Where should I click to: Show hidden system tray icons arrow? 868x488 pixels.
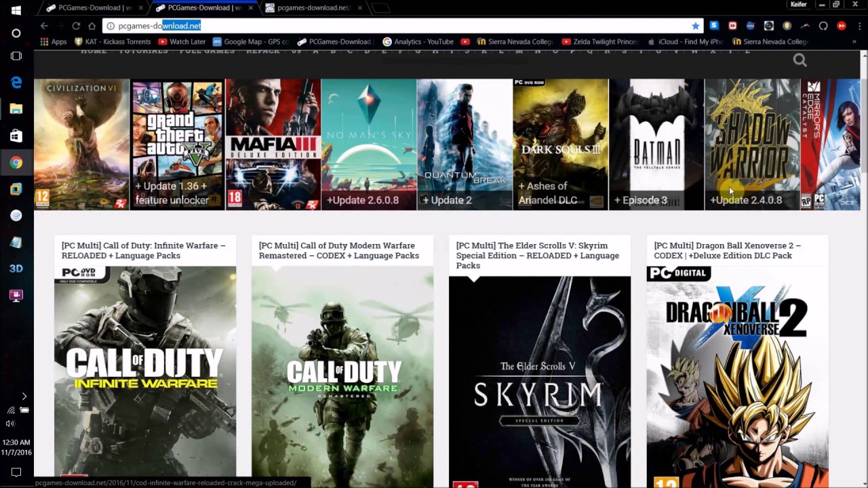click(24, 396)
